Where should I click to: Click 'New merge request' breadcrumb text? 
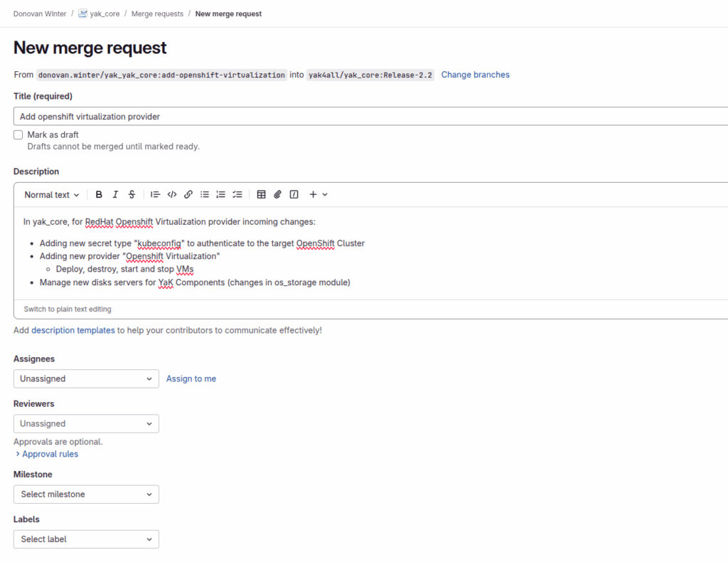(x=228, y=14)
